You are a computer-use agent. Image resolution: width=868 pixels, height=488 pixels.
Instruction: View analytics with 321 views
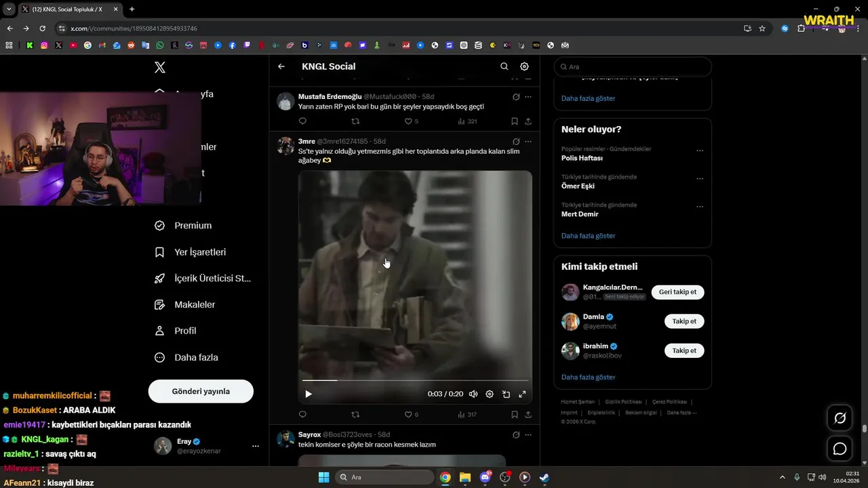467,121
